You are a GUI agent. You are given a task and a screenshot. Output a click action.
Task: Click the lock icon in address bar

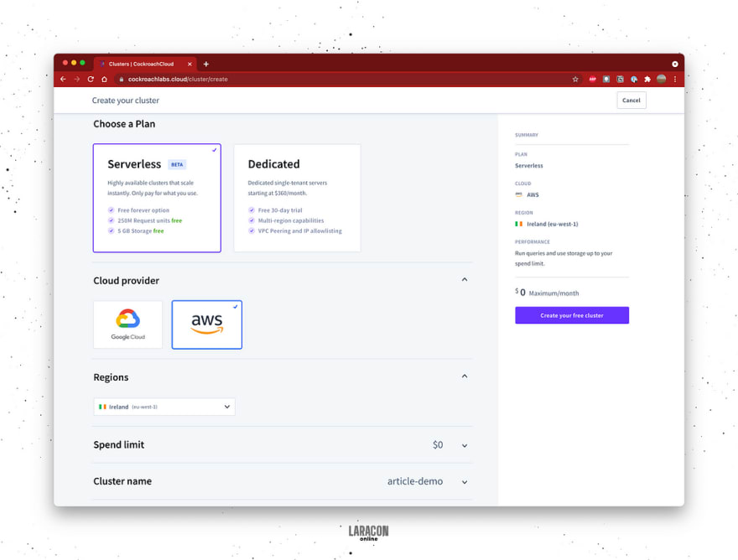122,79
